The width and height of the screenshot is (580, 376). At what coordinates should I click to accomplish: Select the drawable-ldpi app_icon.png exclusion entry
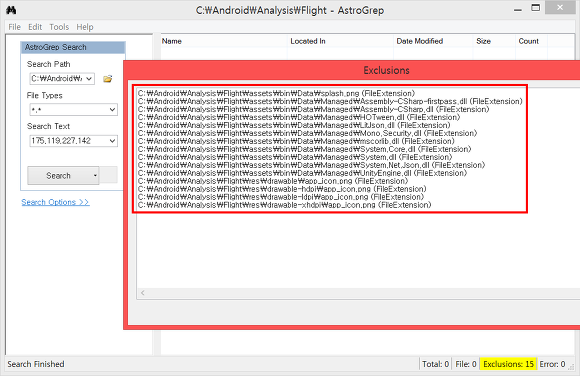click(x=281, y=197)
